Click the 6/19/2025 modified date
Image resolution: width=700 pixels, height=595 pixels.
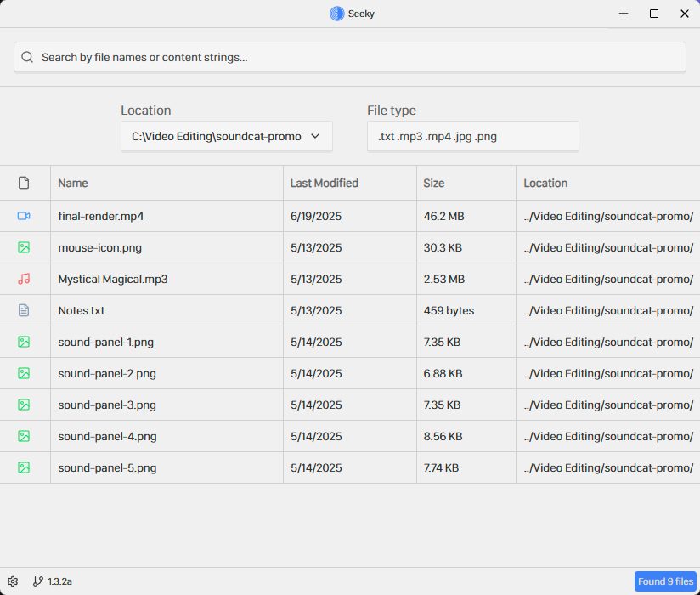(x=316, y=216)
